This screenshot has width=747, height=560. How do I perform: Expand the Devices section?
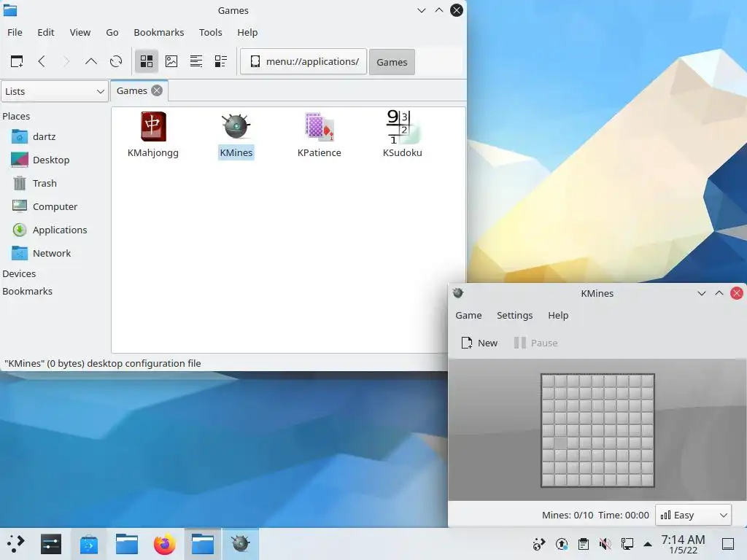(x=19, y=274)
